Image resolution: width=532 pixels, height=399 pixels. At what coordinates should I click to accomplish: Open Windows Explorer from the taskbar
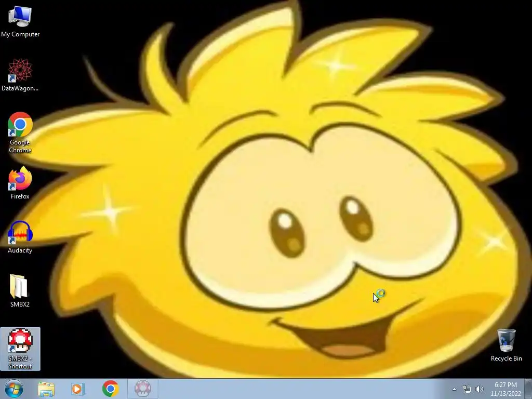(46, 389)
